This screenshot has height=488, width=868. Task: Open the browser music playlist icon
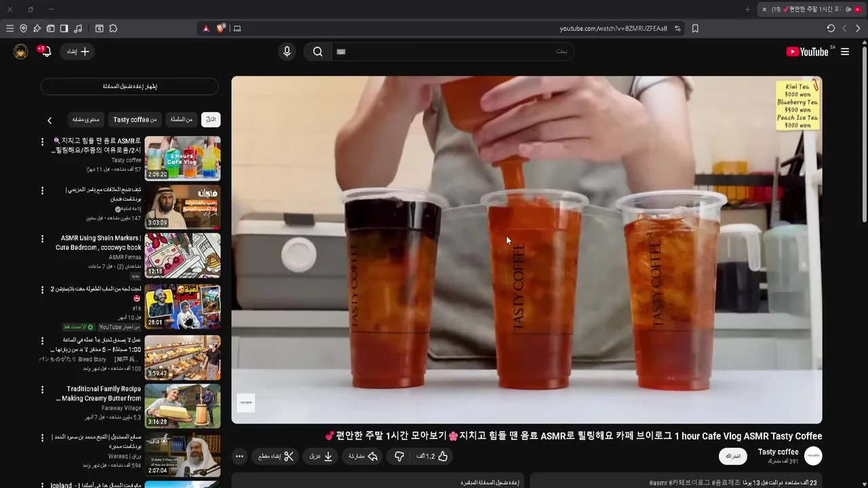point(78,28)
